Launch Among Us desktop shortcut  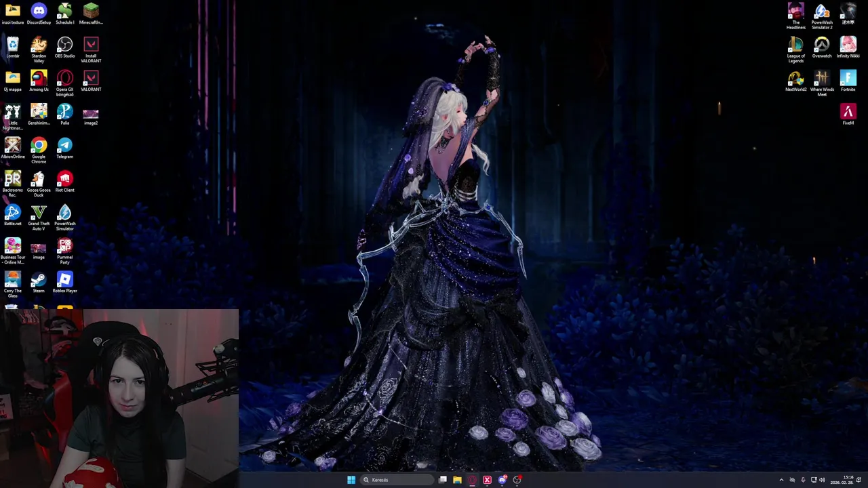[39, 81]
